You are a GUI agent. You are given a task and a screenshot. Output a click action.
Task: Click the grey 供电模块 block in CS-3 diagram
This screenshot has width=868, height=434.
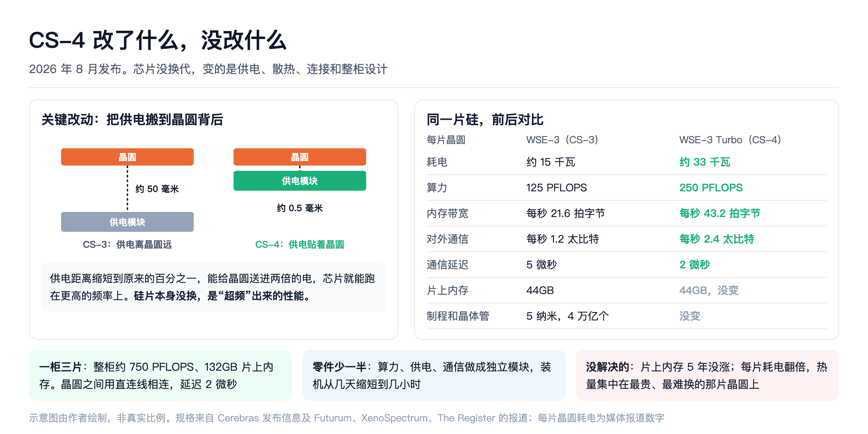point(127,222)
